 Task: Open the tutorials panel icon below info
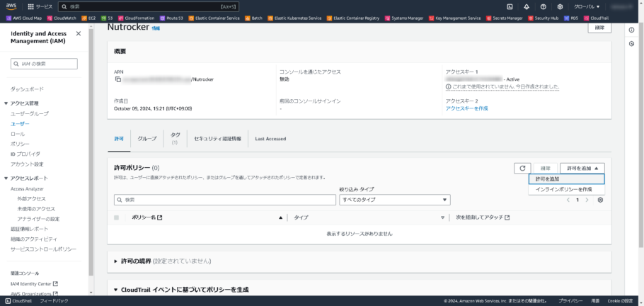tap(632, 44)
